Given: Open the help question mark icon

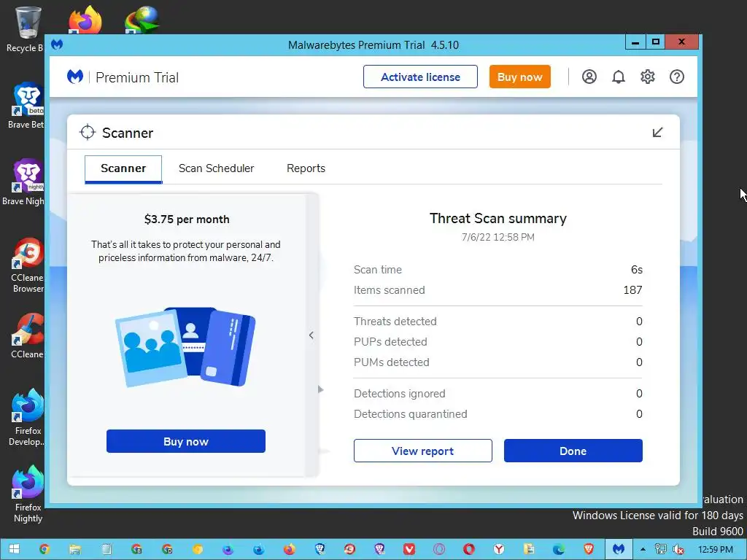Looking at the screenshot, I should (676, 77).
